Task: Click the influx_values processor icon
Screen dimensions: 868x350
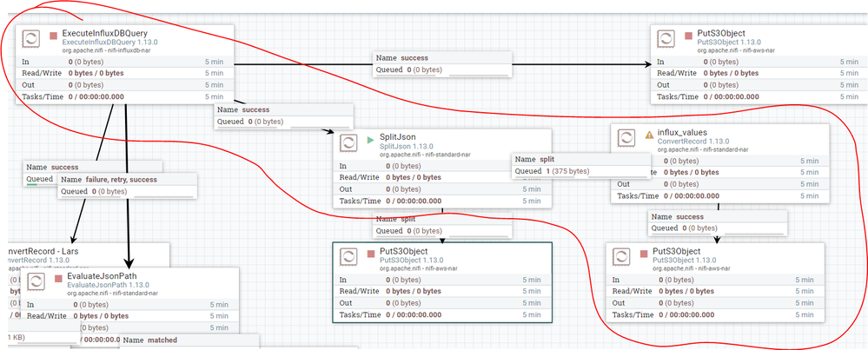Action: pos(626,138)
